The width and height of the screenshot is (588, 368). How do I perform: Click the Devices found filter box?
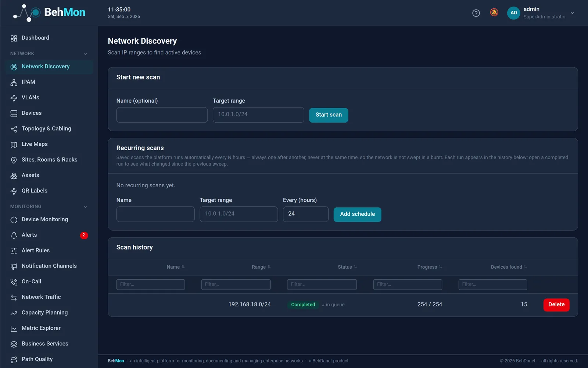493,284
